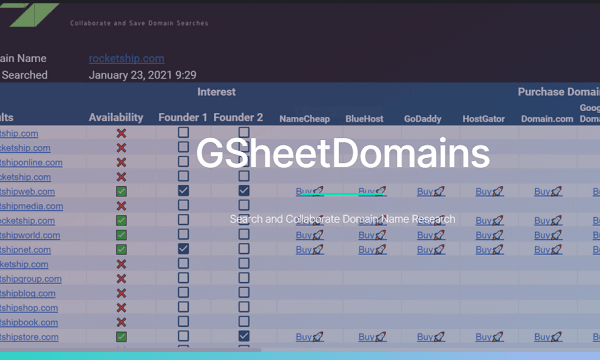Click the red X availability icon for tshipbook.com
Screen dimensions: 600x360
[x=121, y=323]
